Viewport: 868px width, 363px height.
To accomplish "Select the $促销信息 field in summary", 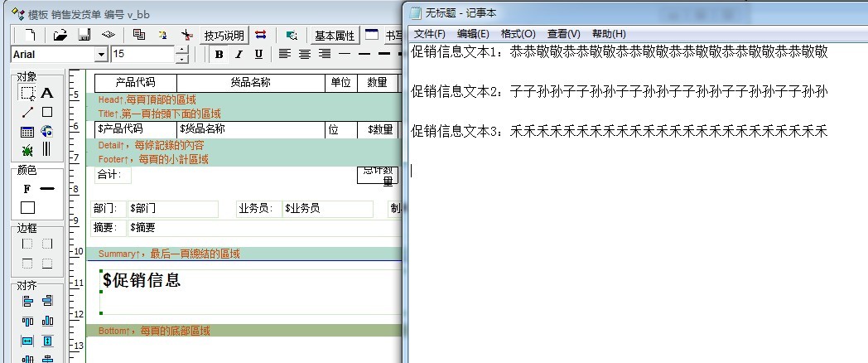I will pyautogui.click(x=142, y=280).
